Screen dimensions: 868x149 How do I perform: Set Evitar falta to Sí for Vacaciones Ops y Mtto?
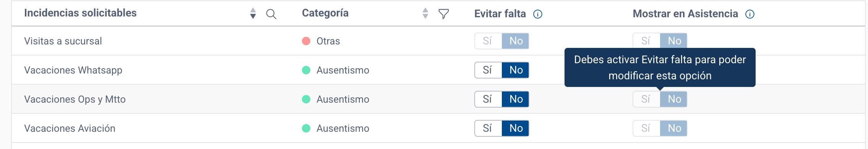tap(488, 99)
